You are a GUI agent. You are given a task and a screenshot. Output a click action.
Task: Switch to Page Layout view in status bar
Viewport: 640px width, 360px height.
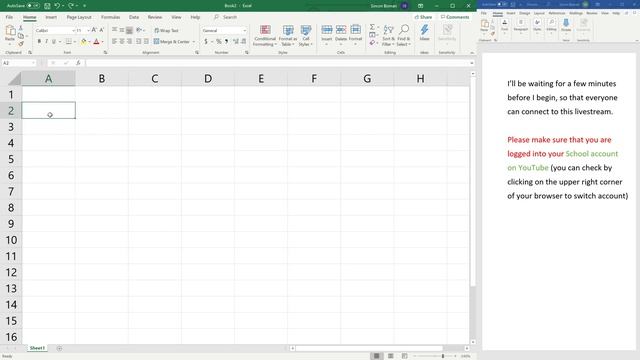click(391, 356)
